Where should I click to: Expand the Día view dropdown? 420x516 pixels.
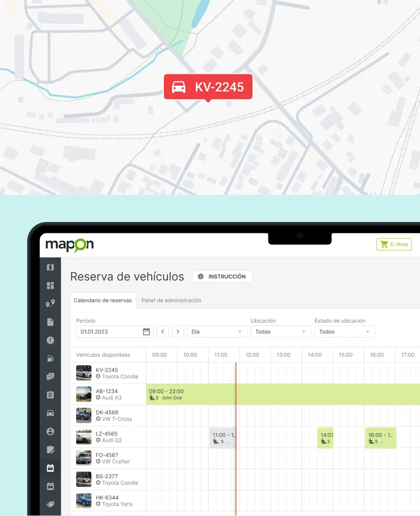[217, 332]
